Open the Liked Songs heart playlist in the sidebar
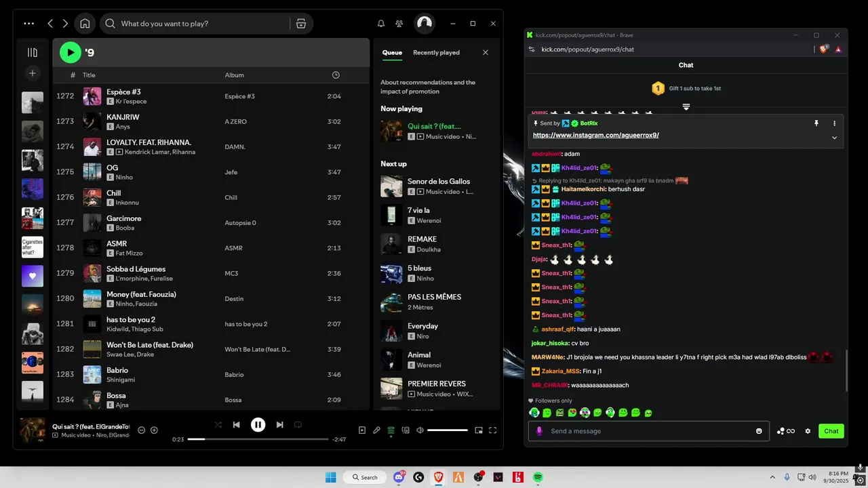 [33, 276]
